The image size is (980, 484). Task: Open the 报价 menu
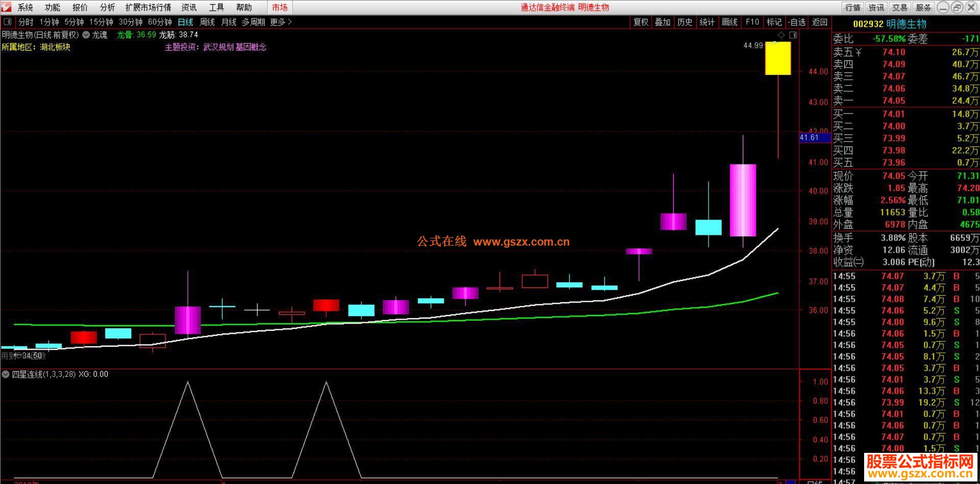(80, 7)
